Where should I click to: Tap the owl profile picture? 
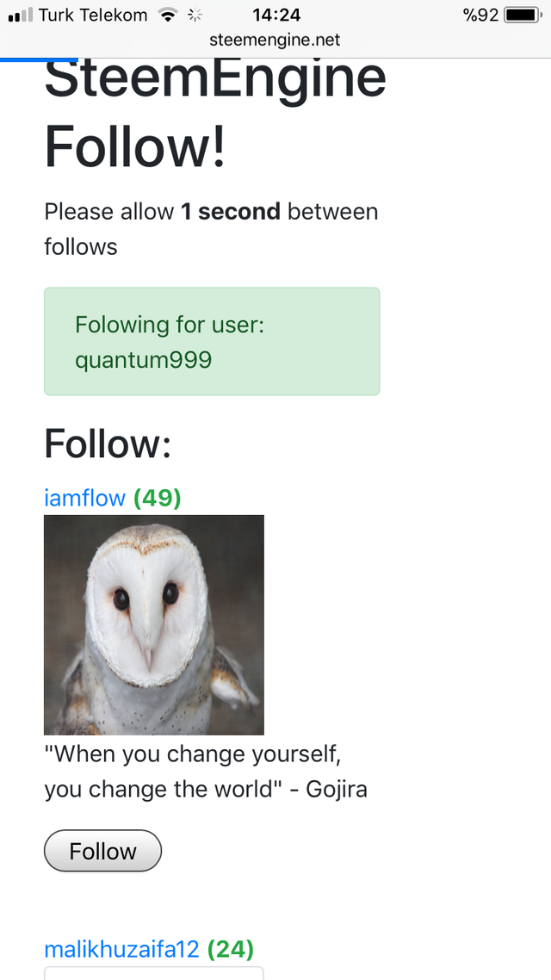click(154, 624)
